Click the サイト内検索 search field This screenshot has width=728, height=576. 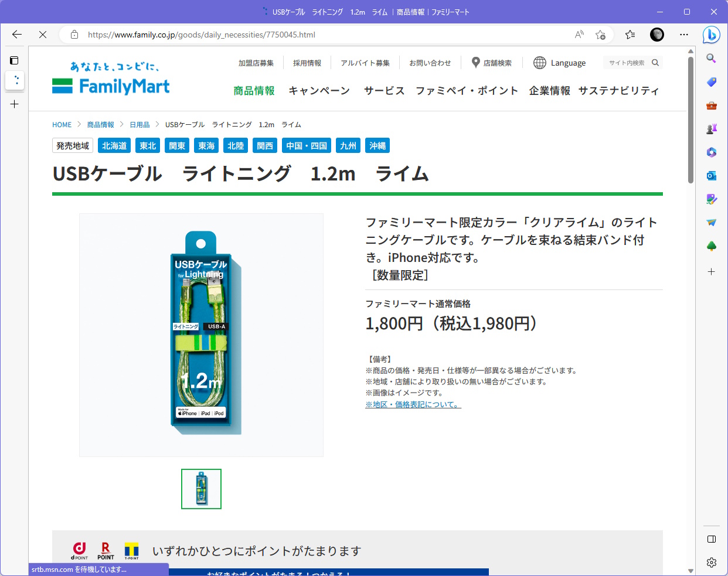(x=628, y=63)
